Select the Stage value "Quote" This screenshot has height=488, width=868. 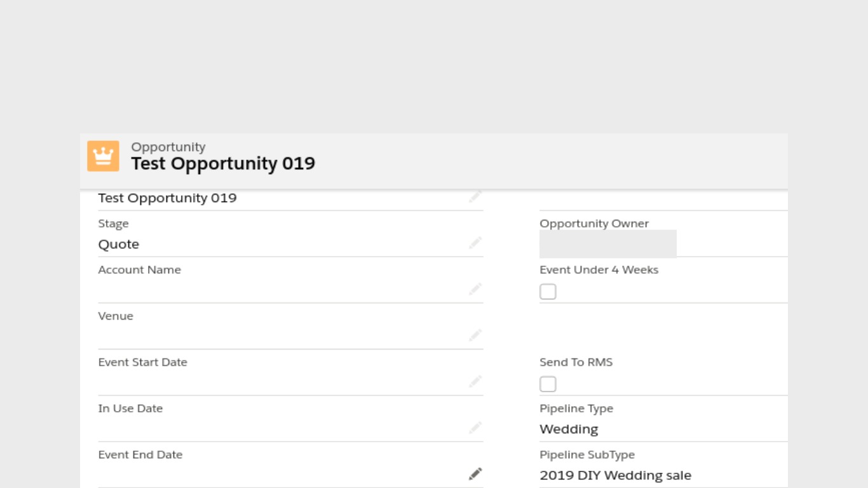click(119, 245)
